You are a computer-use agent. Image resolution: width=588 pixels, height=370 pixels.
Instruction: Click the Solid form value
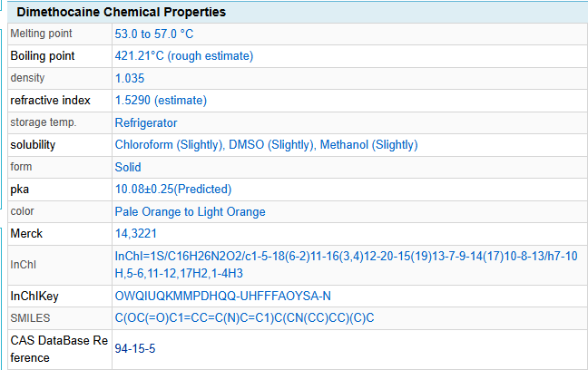[x=128, y=167]
